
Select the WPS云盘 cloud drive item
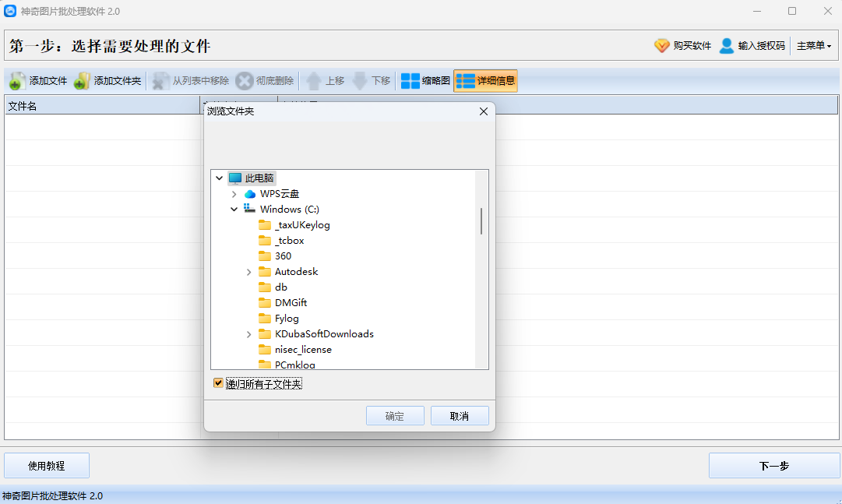pyautogui.click(x=279, y=194)
